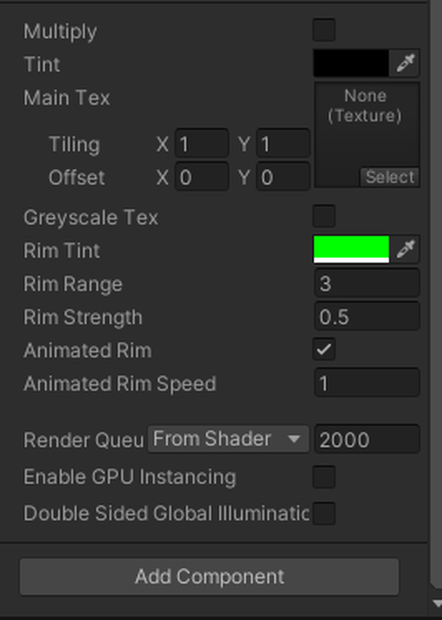This screenshot has width=442, height=620.
Task: Pick Tint color with eyedropper icon
Action: 405,63
